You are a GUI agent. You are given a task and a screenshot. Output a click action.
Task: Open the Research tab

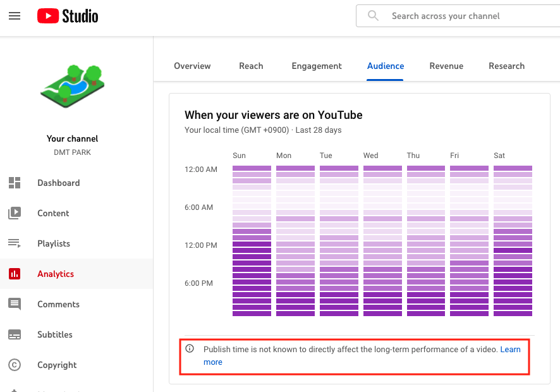pyautogui.click(x=506, y=66)
